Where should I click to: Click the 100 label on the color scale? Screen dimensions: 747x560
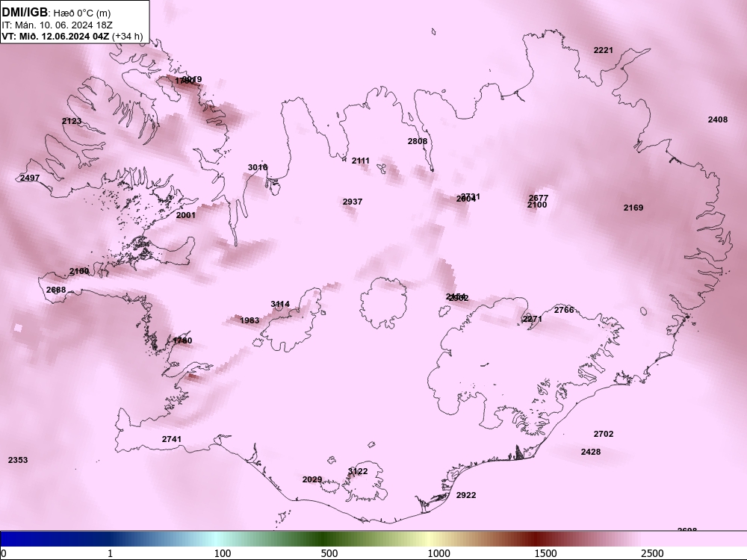[x=223, y=553]
